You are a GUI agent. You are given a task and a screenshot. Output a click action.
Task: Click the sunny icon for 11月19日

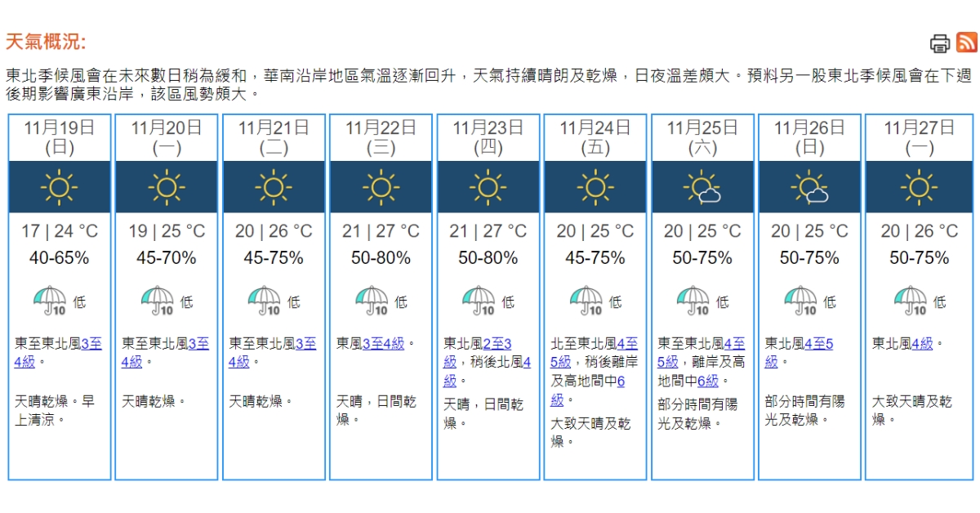tap(60, 187)
